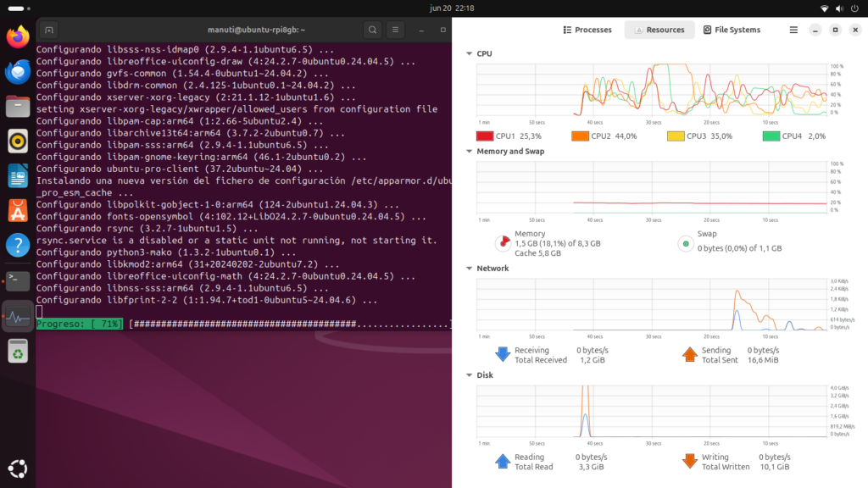Click Total Written value '10,1 GiB'

[775, 467]
